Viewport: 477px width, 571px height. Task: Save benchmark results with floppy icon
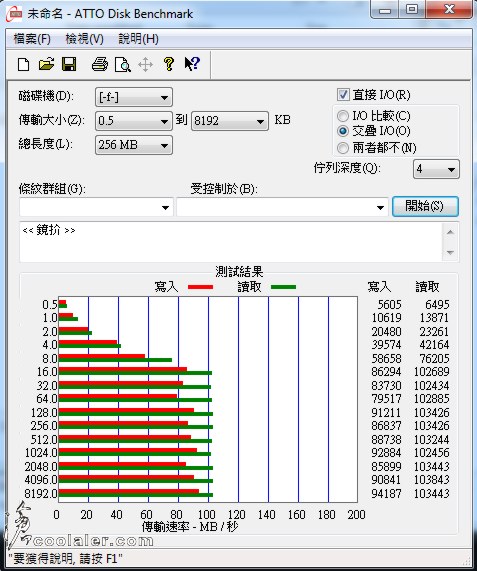pos(69,64)
